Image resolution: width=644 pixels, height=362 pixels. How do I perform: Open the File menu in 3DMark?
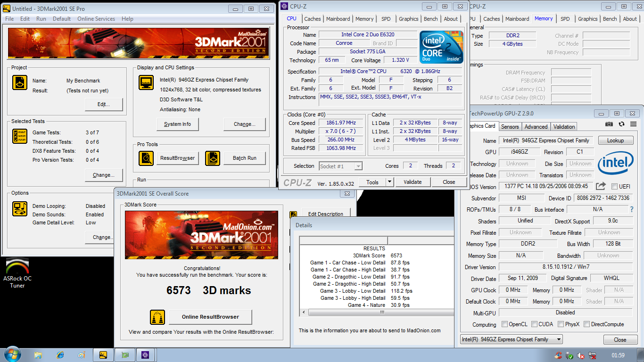tap(9, 19)
